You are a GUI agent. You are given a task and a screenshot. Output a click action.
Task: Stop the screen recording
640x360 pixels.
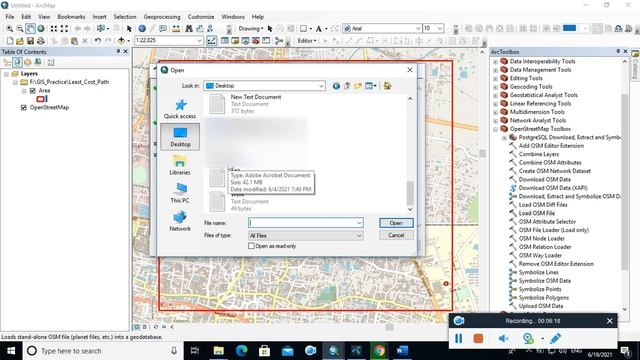click(x=478, y=338)
